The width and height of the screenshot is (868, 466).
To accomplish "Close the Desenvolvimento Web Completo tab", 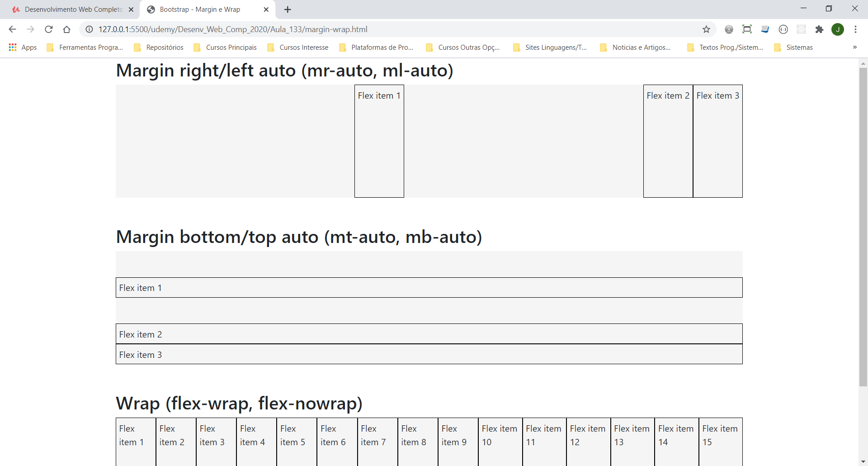I will click(131, 10).
